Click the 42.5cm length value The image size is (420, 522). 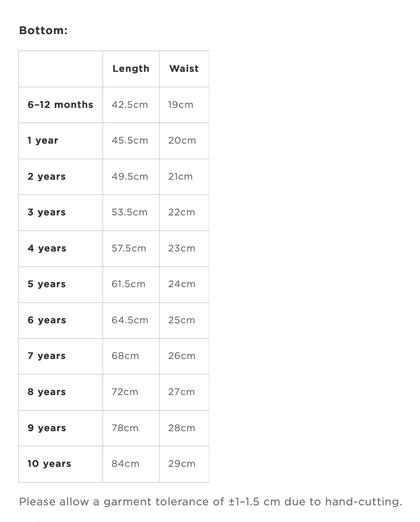pos(130,105)
